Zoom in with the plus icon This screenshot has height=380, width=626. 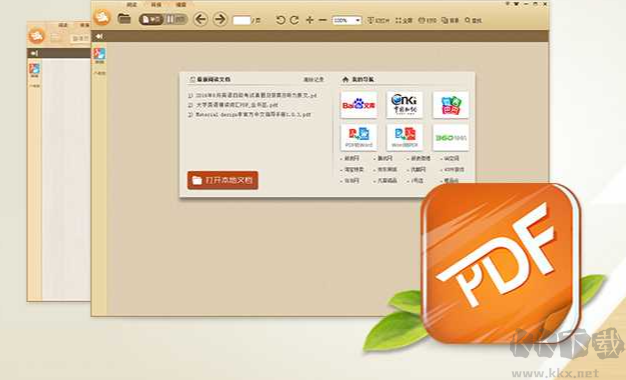[309, 20]
